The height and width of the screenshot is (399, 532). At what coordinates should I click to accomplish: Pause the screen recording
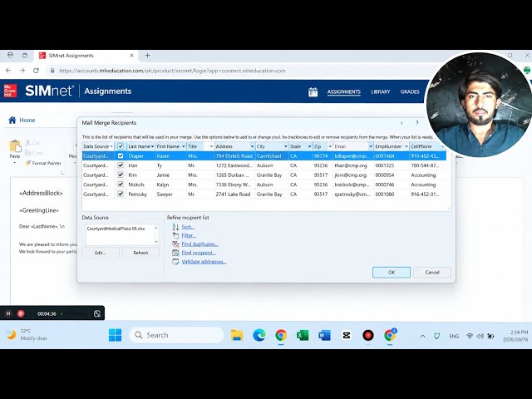click(x=8, y=313)
